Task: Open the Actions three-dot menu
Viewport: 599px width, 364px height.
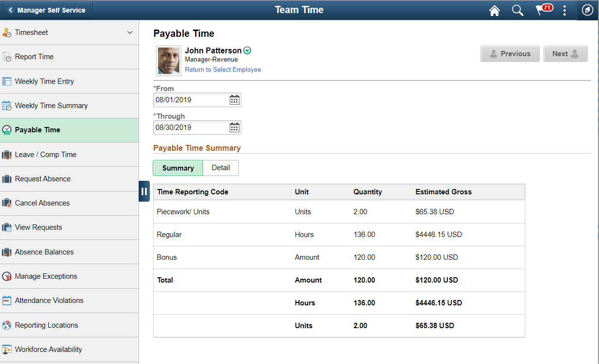Action: tap(565, 11)
